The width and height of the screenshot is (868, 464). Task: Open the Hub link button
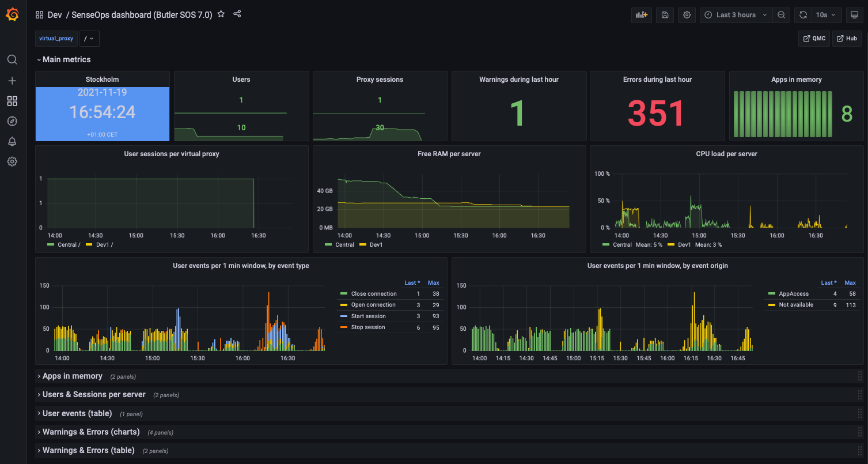(847, 38)
